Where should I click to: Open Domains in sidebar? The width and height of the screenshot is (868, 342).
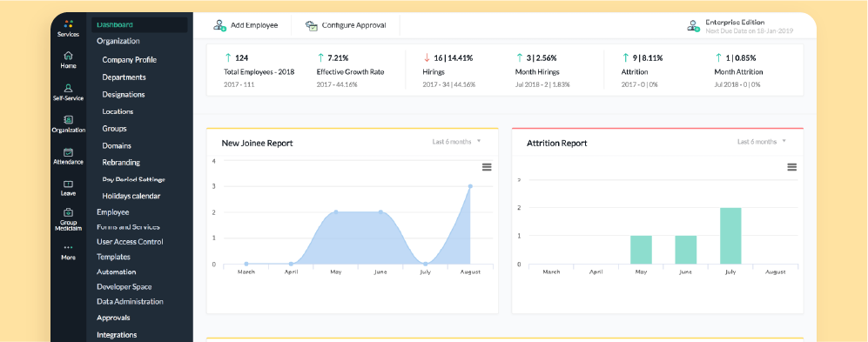tap(117, 145)
